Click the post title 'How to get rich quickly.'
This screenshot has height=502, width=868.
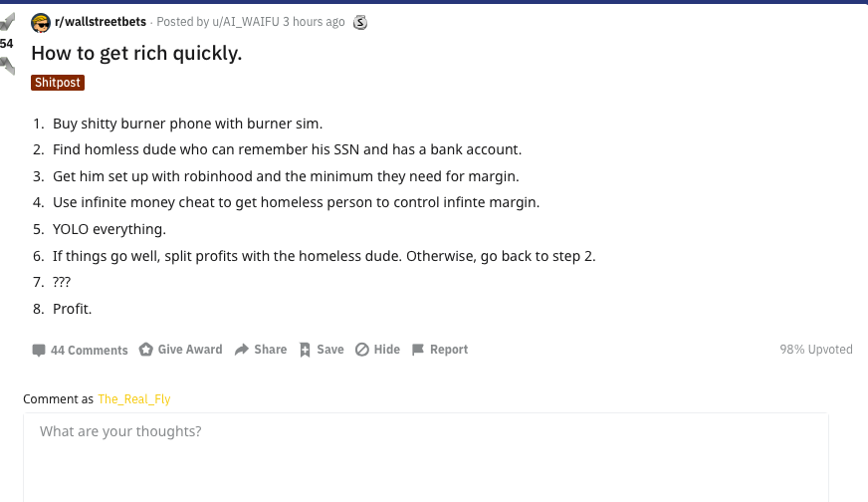[x=136, y=53]
